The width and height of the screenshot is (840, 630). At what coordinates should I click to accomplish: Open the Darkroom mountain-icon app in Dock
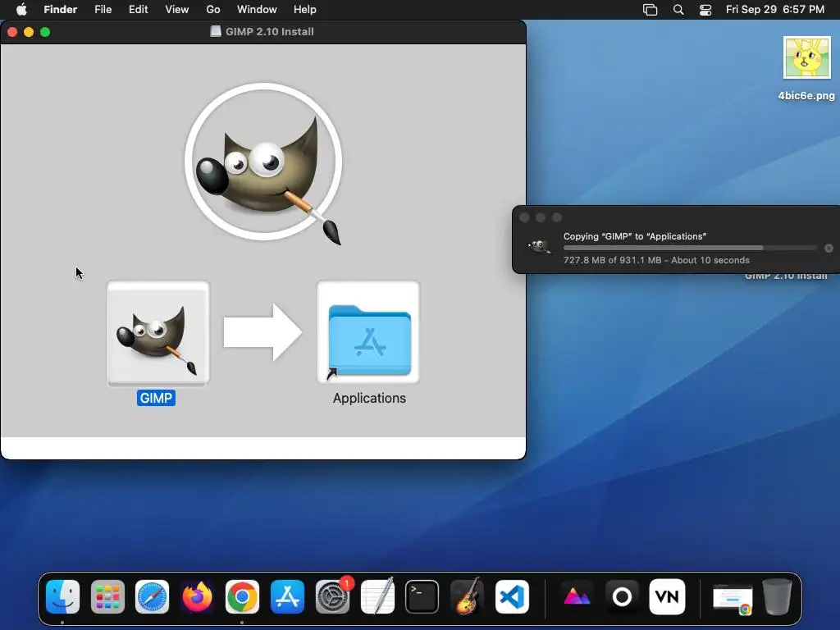pyautogui.click(x=577, y=596)
